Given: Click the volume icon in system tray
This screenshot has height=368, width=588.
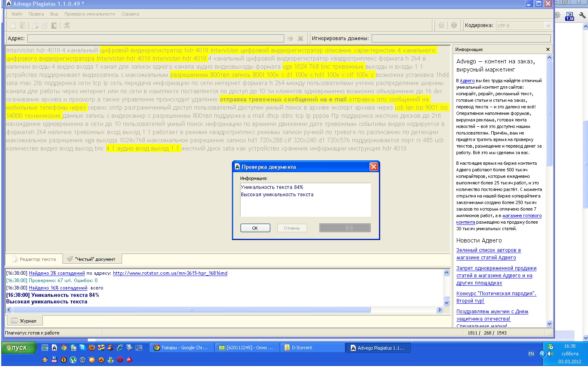Looking at the screenshot, I should point(550,354).
